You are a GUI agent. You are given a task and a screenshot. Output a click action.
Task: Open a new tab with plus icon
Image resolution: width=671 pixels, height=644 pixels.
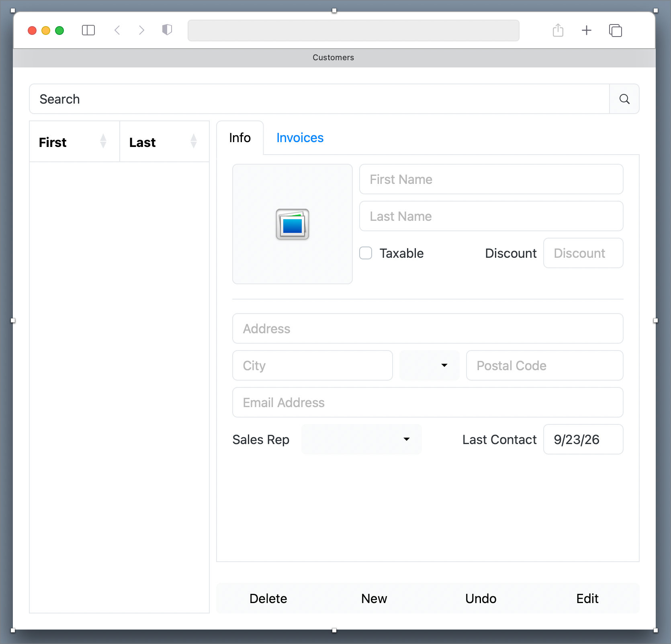[587, 30]
